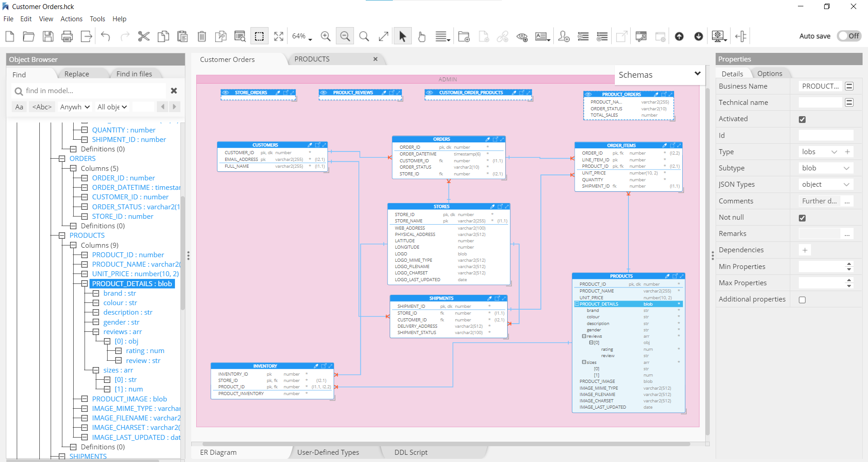Open the Schemas dropdown

(659, 75)
